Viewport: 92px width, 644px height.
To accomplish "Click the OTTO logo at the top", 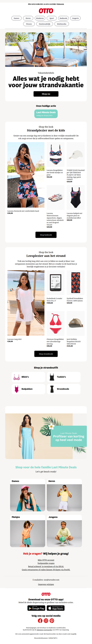I will coord(46,11).
